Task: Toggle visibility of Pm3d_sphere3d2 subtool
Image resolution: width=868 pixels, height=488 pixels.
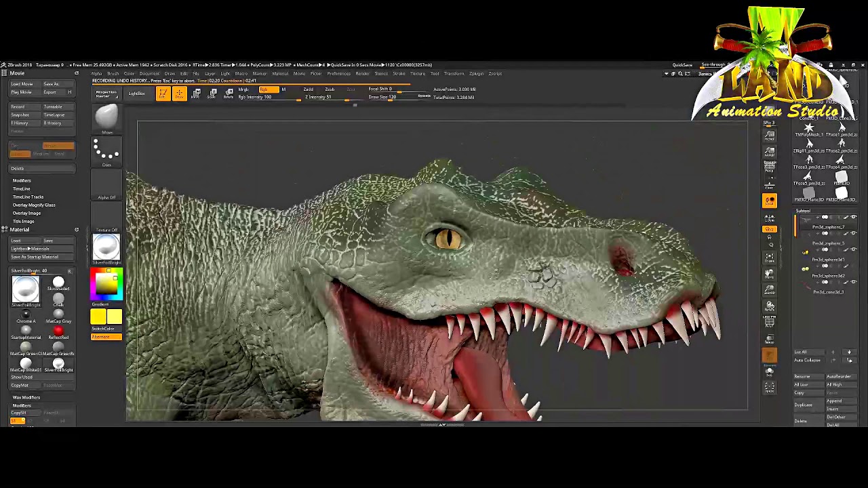Action: pyautogui.click(x=853, y=266)
